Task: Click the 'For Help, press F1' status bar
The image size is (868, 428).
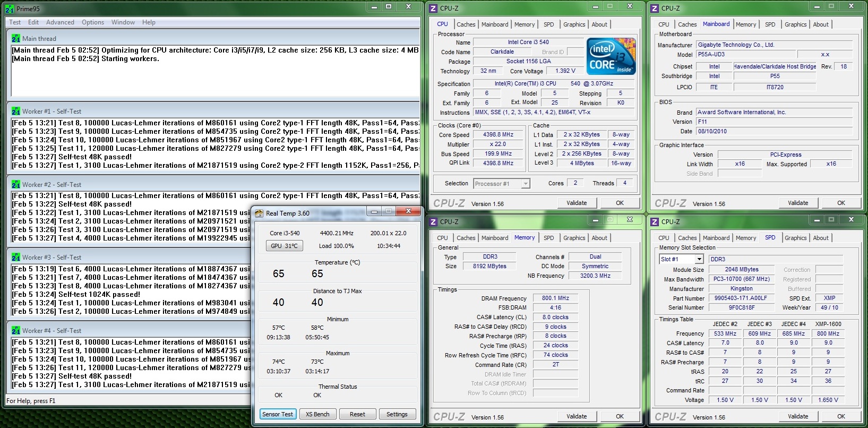Action: tap(31, 401)
